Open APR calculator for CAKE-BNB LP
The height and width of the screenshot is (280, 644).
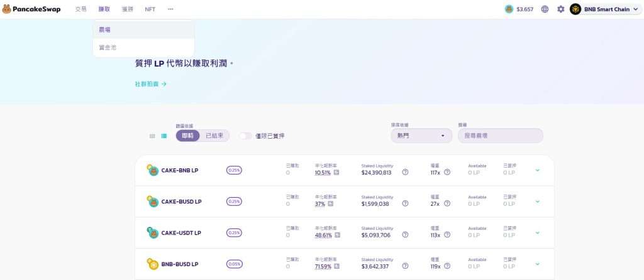[337, 173]
